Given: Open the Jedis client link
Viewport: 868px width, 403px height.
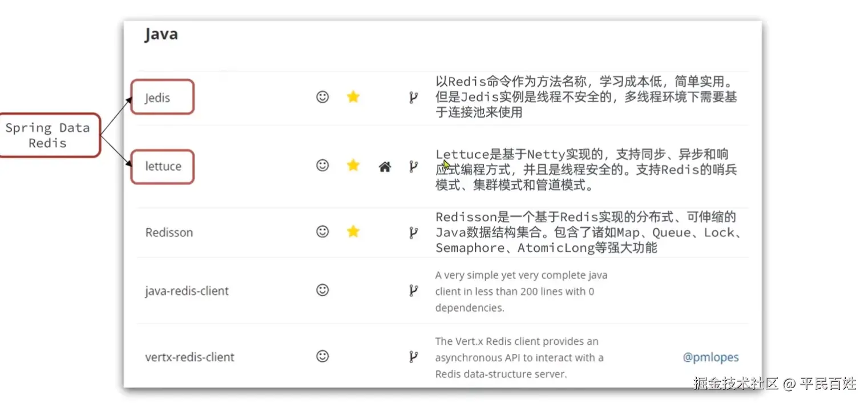Looking at the screenshot, I should point(158,98).
